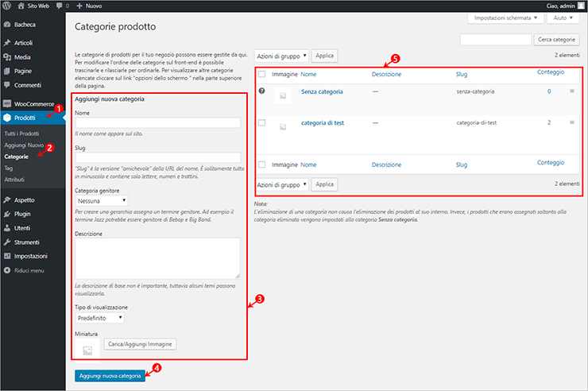Open the top Azioni di gruppo dropdown
Screen dimensions: 588x391
coord(281,56)
